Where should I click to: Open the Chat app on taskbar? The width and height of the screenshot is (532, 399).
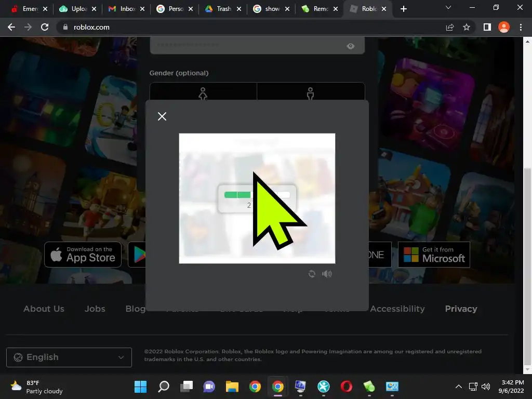pos(209,387)
